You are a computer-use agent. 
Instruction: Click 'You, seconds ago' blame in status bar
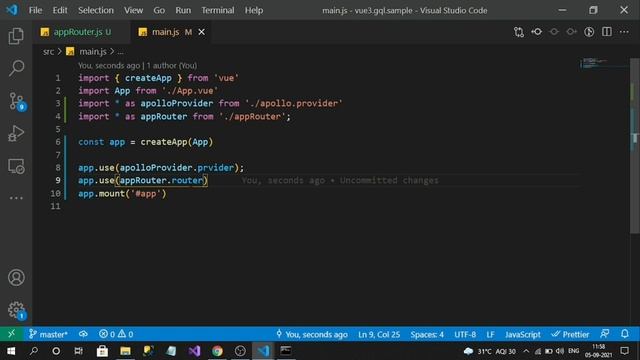312,334
